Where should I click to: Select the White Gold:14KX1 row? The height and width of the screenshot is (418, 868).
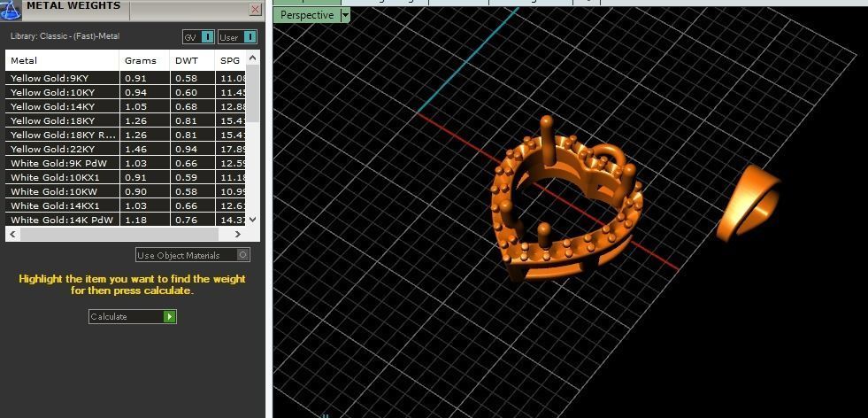125,206
